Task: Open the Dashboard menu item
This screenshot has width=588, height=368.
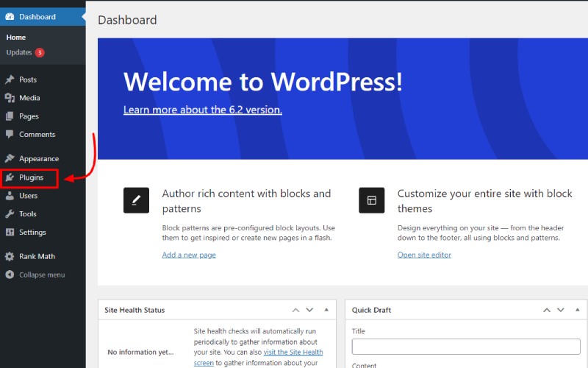Action: [43, 17]
